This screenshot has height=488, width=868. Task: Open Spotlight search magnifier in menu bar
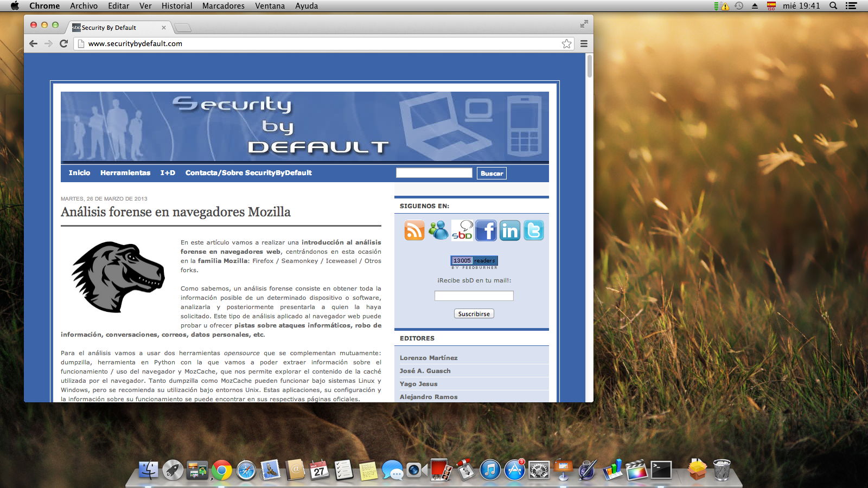833,6
